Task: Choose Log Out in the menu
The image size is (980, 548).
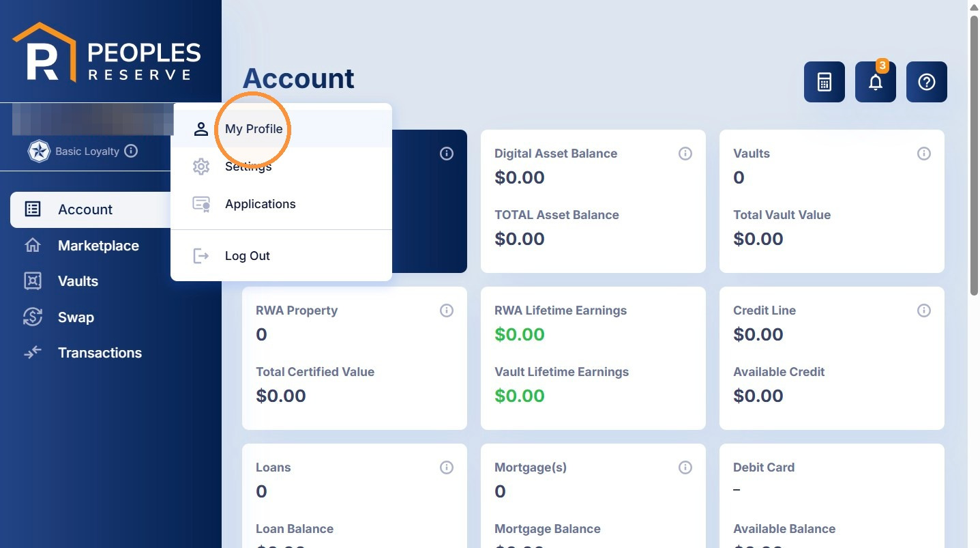Action: pos(281,256)
